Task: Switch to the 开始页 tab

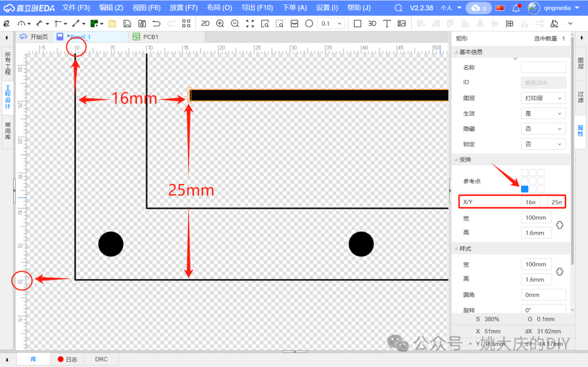Action: (x=34, y=36)
